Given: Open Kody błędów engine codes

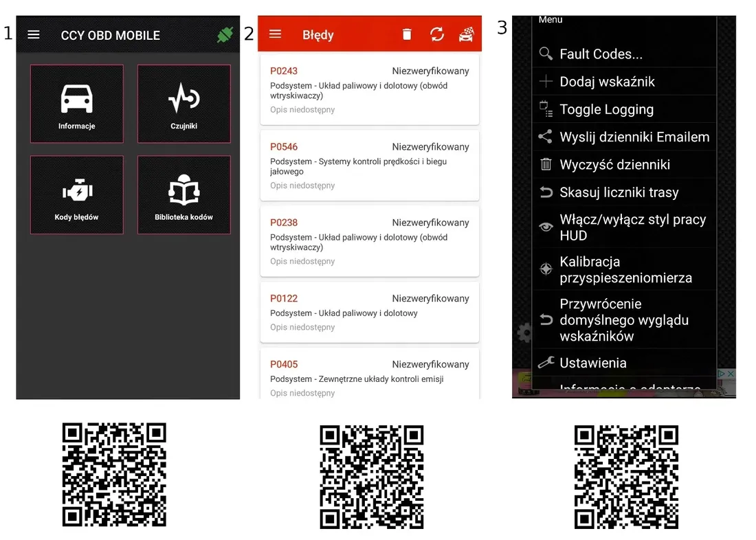Looking at the screenshot, I should click(x=77, y=194).
